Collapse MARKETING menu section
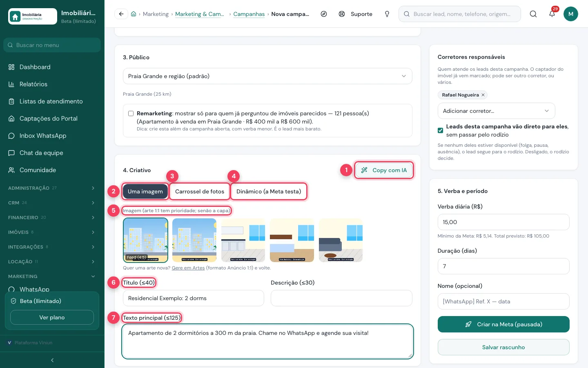Screen dimensions: 588x368 point(52,276)
